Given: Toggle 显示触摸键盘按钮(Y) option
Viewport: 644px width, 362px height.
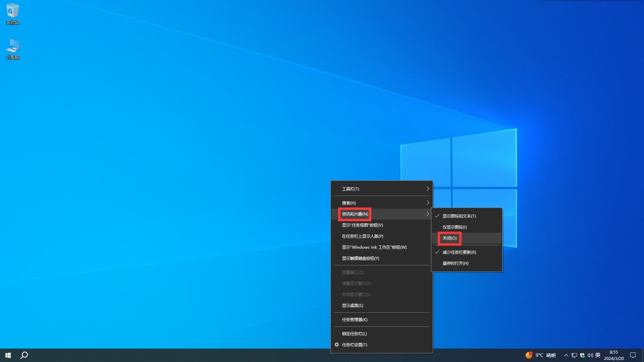Looking at the screenshot, I should (x=381, y=258).
